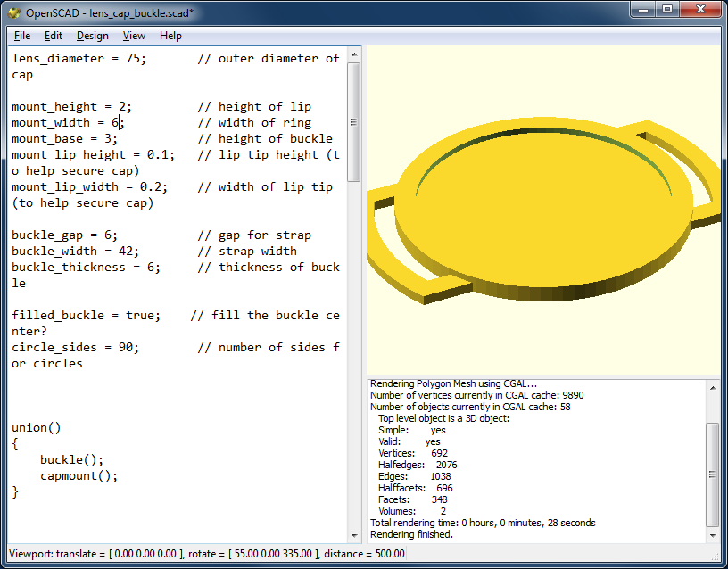Click the window resize grip at corner
Viewport: 728px width, 569px height.
(716, 556)
